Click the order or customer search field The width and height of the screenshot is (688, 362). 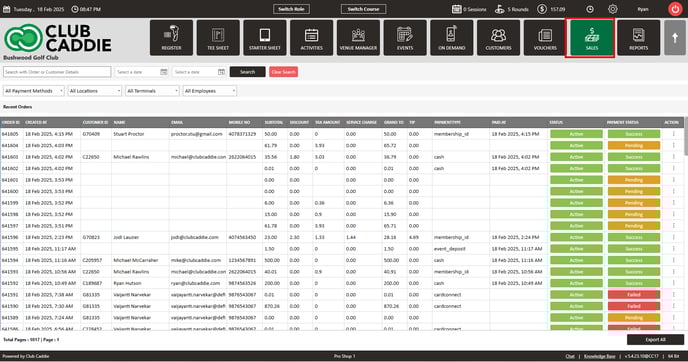(57, 72)
